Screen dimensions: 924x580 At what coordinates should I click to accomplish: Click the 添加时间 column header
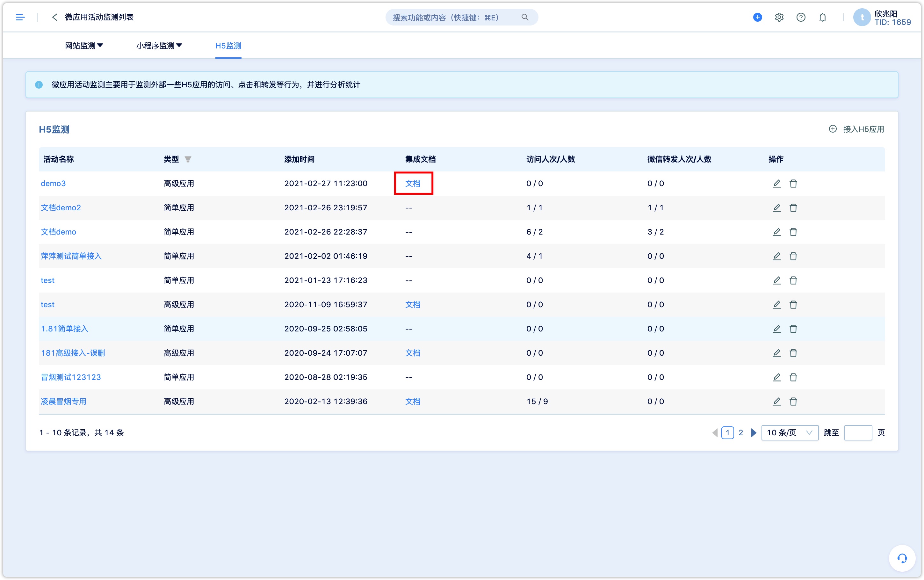click(x=300, y=159)
